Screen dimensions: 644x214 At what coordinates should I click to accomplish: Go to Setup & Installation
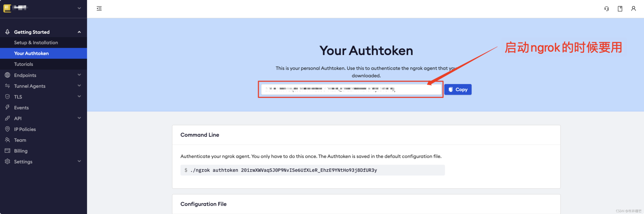click(x=36, y=43)
